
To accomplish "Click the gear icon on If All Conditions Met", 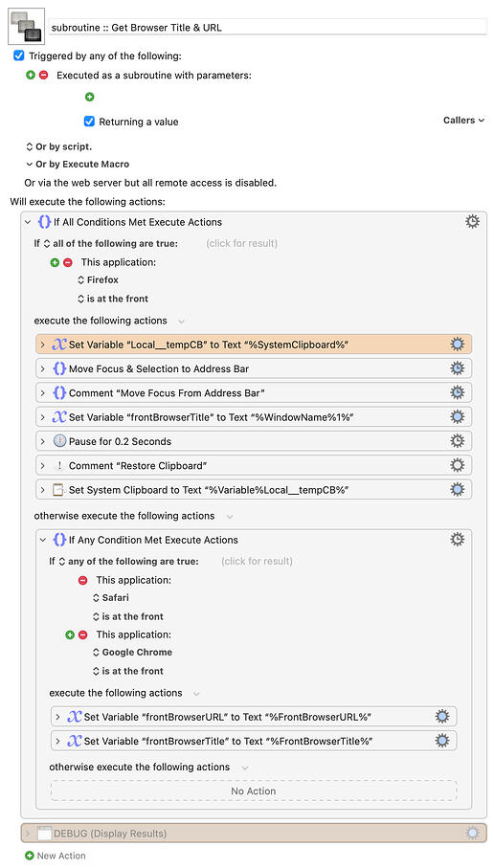I will coord(472,222).
